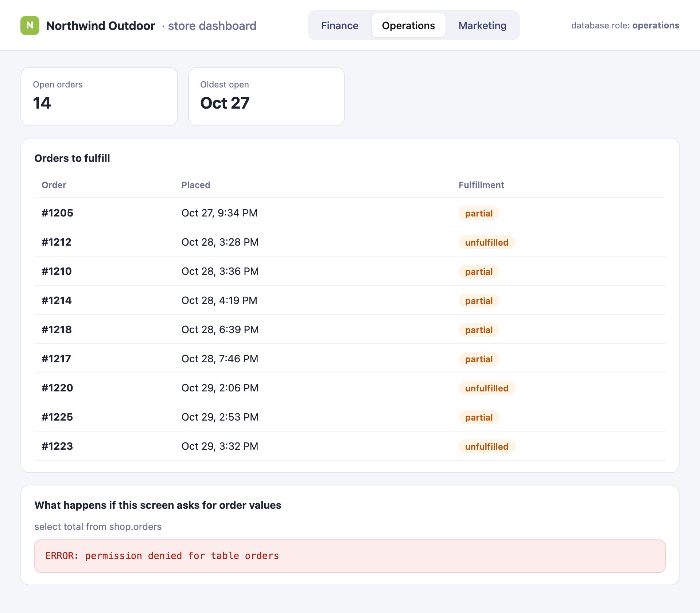Click the database role operations label
This screenshot has height=613, width=700.
click(625, 26)
